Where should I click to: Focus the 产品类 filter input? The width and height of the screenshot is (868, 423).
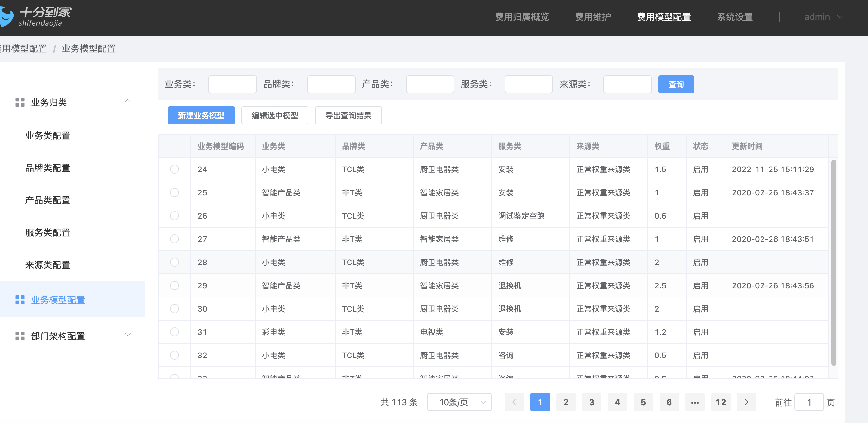(430, 84)
